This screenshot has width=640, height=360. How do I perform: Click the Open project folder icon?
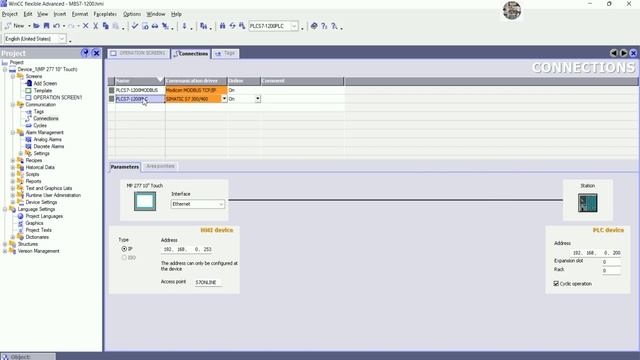[36, 26]
